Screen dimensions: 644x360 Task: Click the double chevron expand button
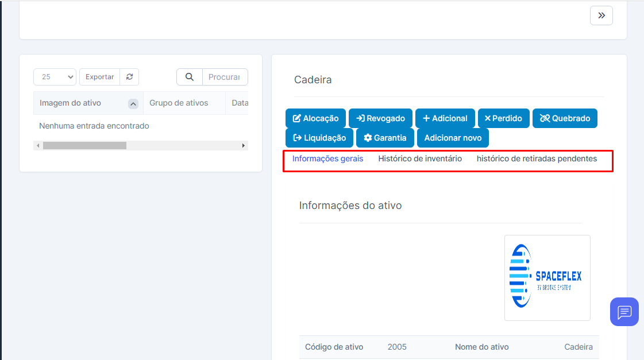(x=601, y=16)
